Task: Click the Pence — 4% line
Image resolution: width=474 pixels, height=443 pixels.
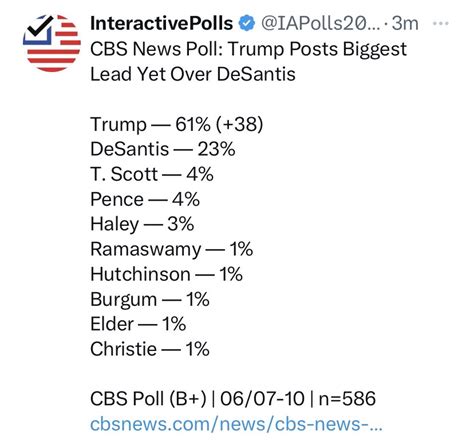Action: point(145,199)
